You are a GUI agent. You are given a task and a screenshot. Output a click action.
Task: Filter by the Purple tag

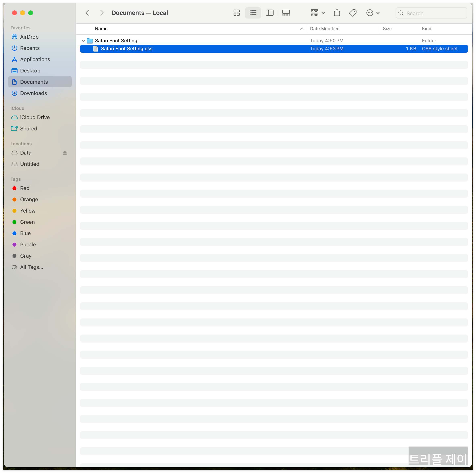pyautogui.click(x=28, y=245)
